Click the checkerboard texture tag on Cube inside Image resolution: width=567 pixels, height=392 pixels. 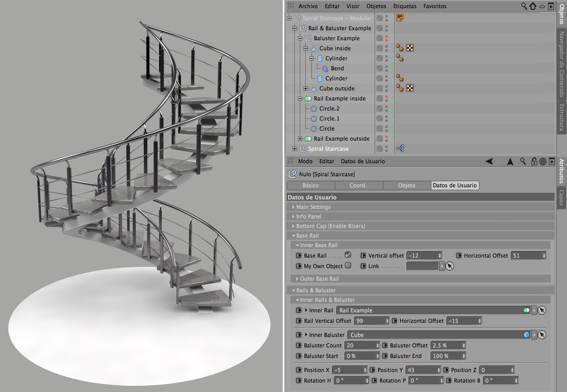point(410,48)
